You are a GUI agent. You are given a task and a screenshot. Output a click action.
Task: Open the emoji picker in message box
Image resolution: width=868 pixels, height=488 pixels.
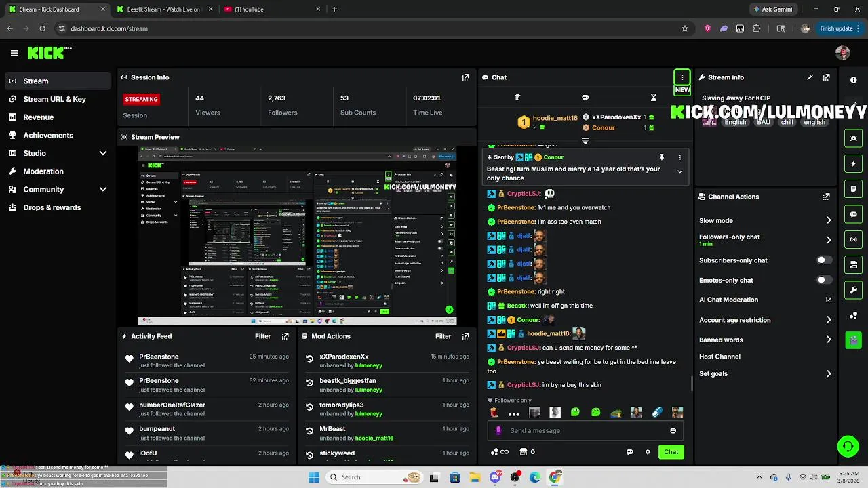(x=673, y=430)
